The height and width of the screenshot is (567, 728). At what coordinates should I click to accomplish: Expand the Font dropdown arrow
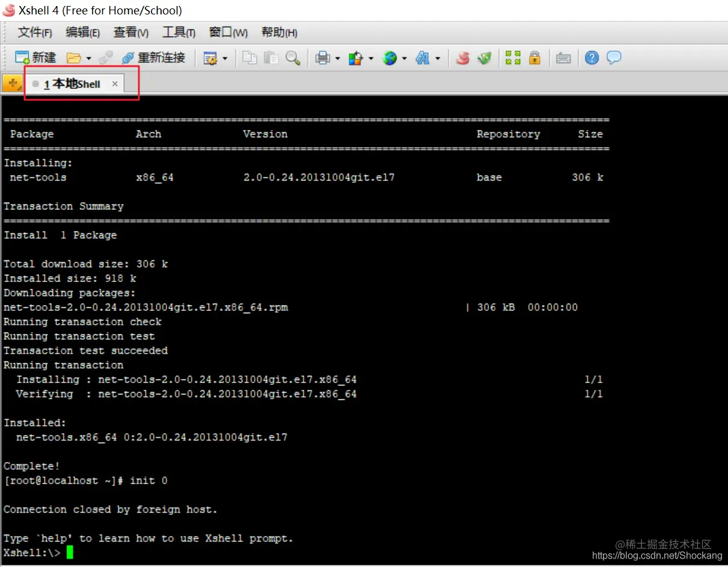tap(438, 58)
